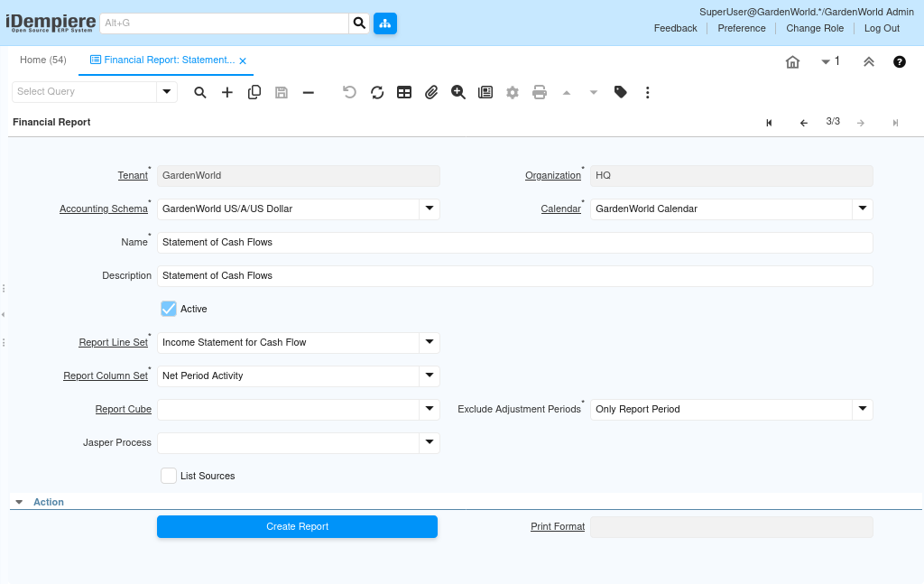Click the Change Role link

(815, 28)
